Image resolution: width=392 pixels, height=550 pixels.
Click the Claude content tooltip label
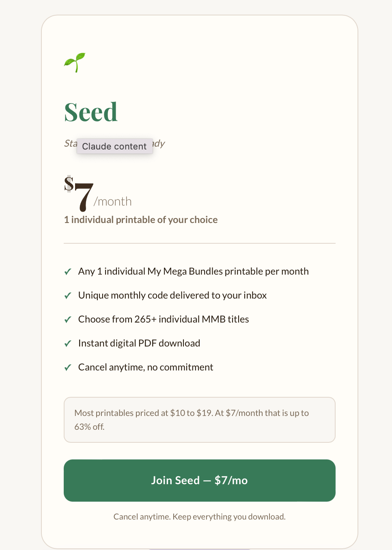coord(114,146)
